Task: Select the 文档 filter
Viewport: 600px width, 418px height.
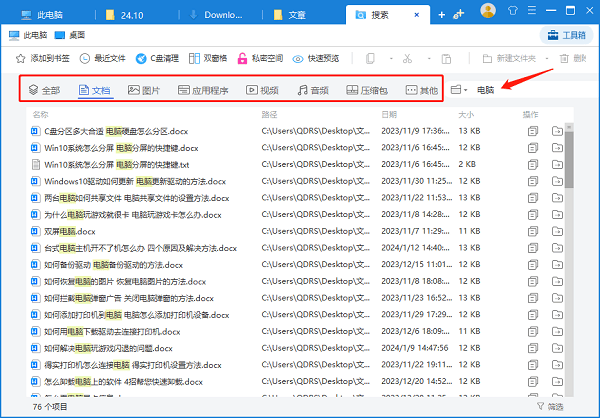Action: (95, 90)
